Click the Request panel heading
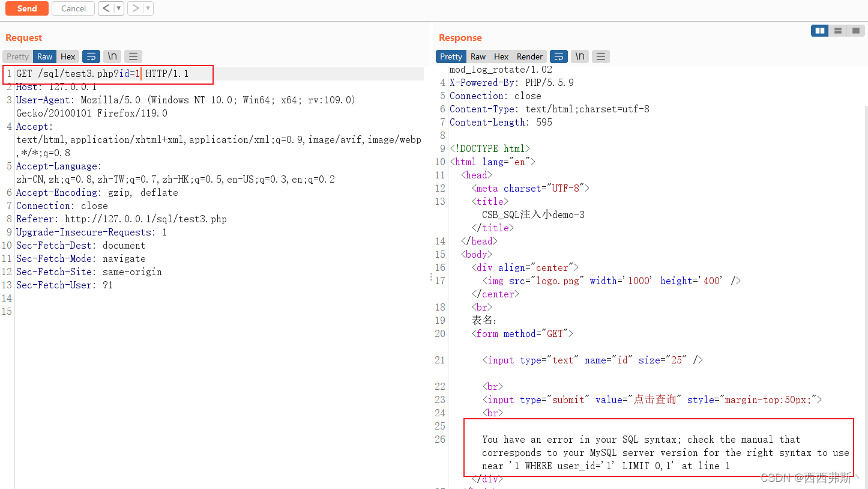Image resolution: width=868 pixels, height=489 pixels. click(24, 38)
